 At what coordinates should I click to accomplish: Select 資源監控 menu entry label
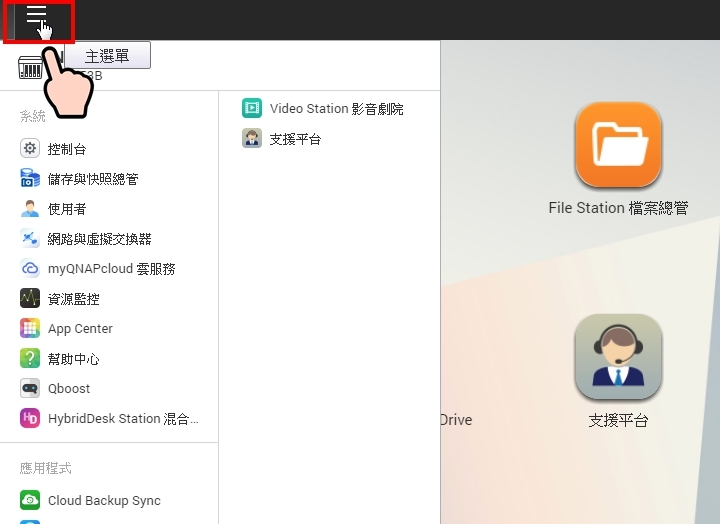73,299
